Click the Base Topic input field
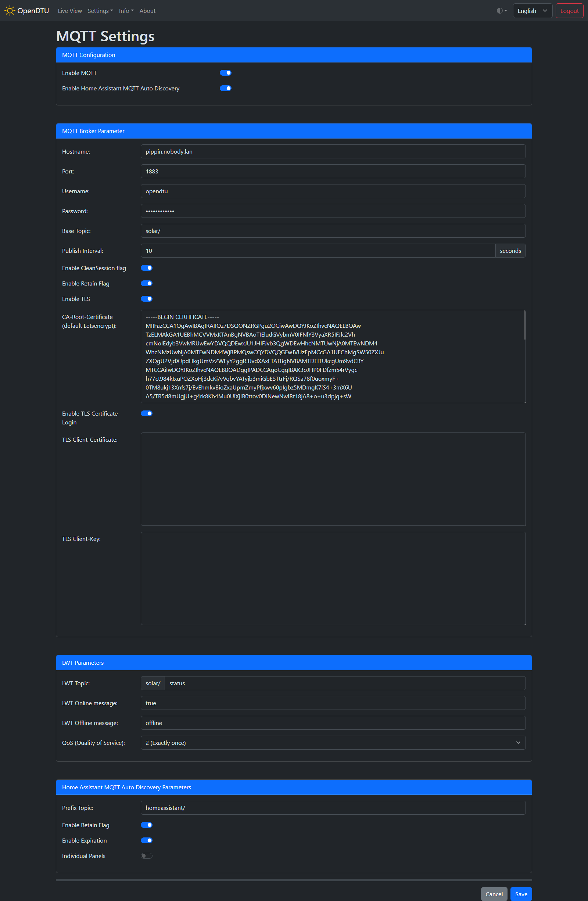Viewport: 588px width, 901px height. pos(333,231)
